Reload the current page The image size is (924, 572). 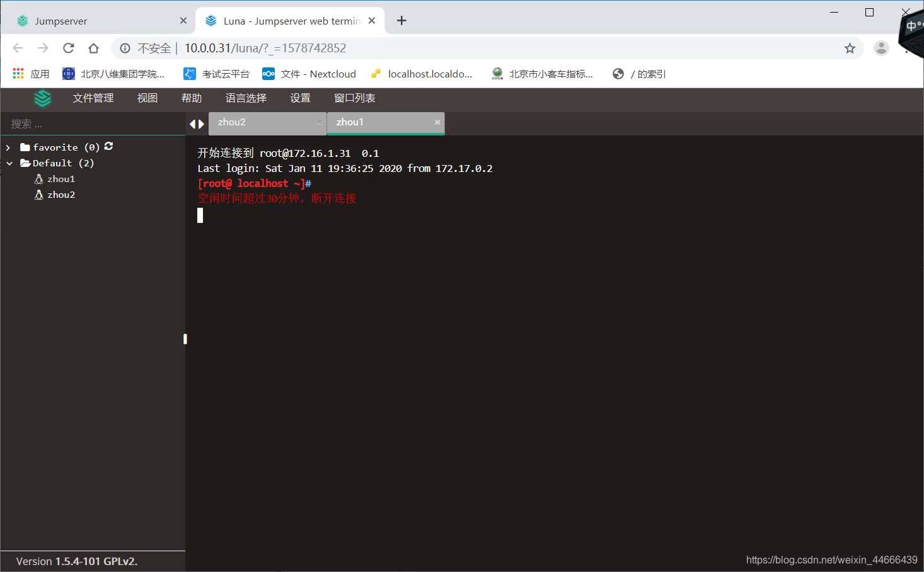click(x=69, y=48)
